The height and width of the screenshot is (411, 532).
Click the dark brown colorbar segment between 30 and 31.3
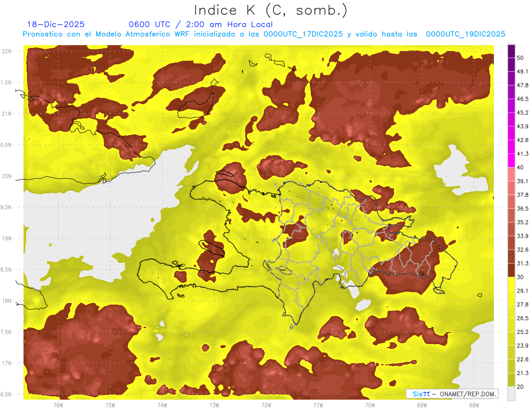(x=511, y=270)
